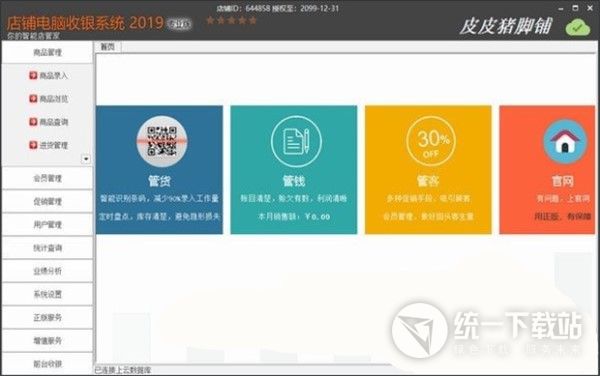Click the gray badge next to the 2019 title
The height and width of the screenshot is (376, 600).
[x=179, y=24]
